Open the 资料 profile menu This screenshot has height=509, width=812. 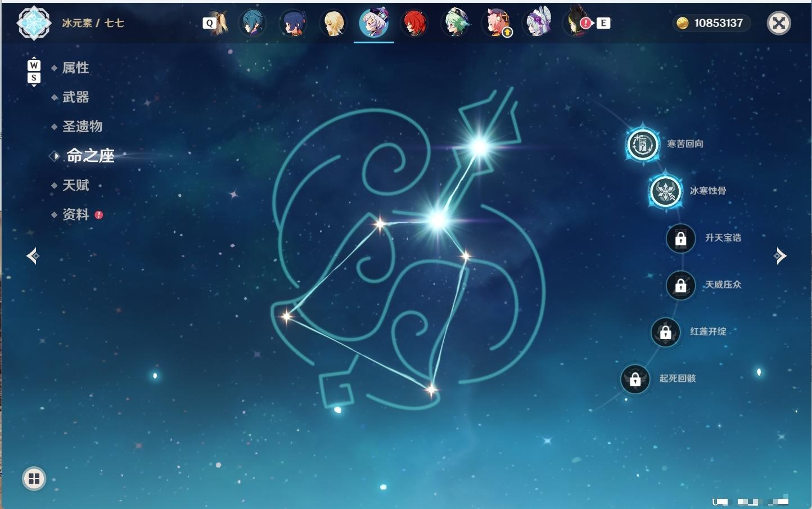pos(75,214)
